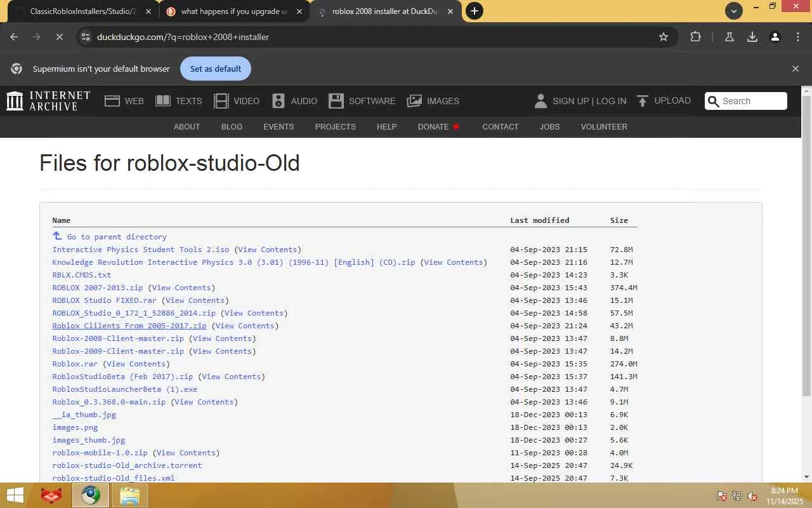This screenshot has height=508, width=812.
Task: Open the Windows Start menu
Action: tap(15, 495)
